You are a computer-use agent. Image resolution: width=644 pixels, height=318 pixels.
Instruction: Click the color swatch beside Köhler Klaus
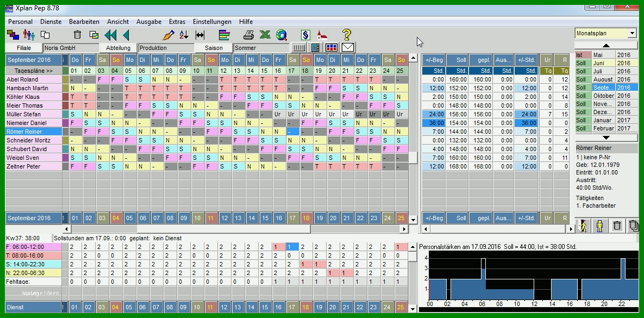click(65, 97)
